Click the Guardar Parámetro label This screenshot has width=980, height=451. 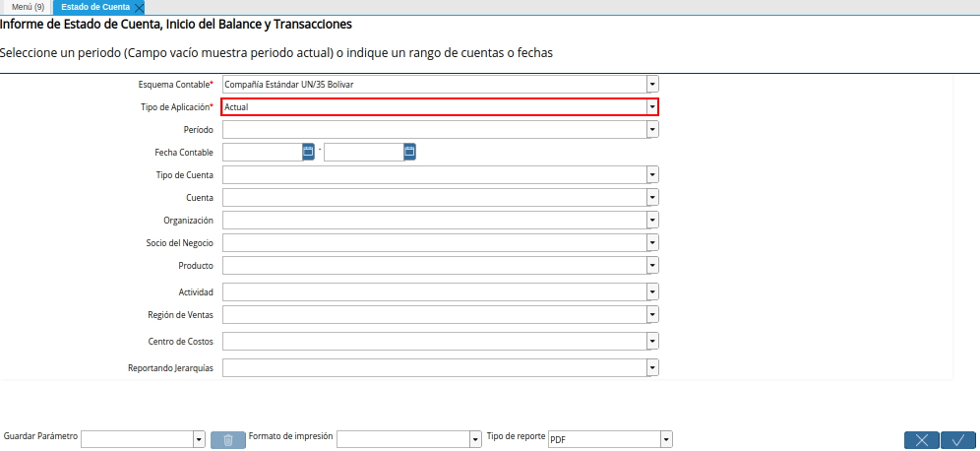[40, 435]
